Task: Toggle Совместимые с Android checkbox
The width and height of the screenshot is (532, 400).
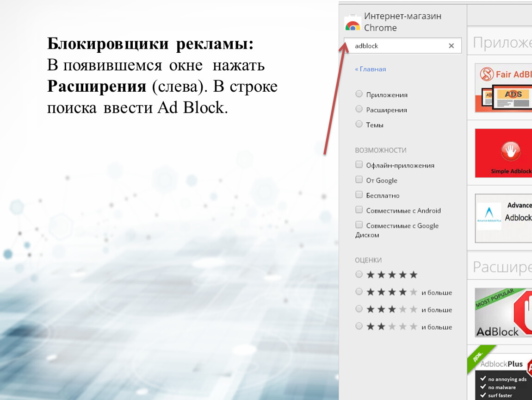Action: pos(359,210)
